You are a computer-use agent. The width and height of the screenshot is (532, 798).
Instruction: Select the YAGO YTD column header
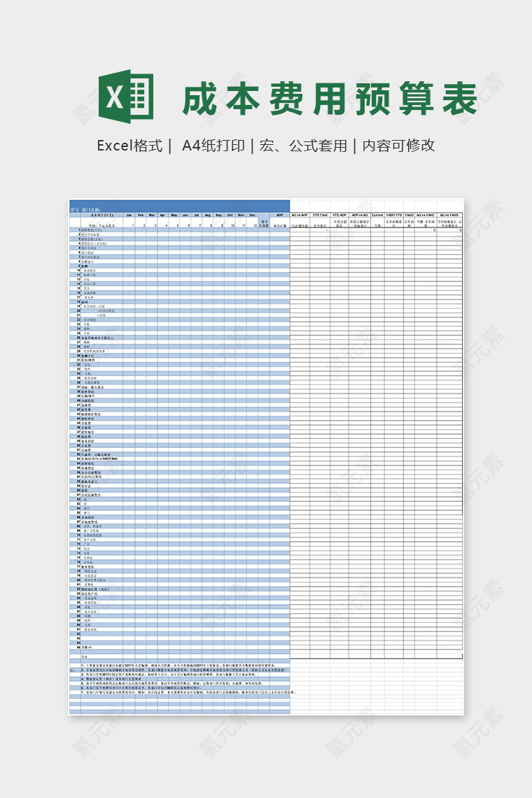394,216
